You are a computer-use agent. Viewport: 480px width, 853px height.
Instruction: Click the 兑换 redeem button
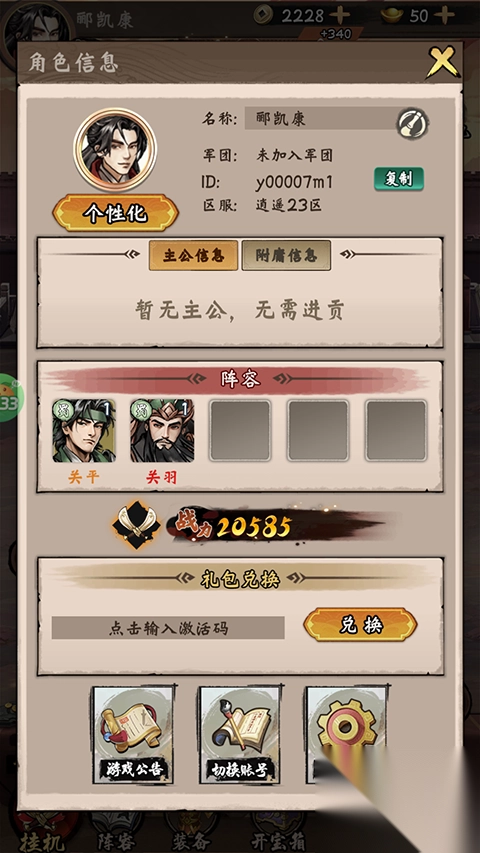click(360, 625)
